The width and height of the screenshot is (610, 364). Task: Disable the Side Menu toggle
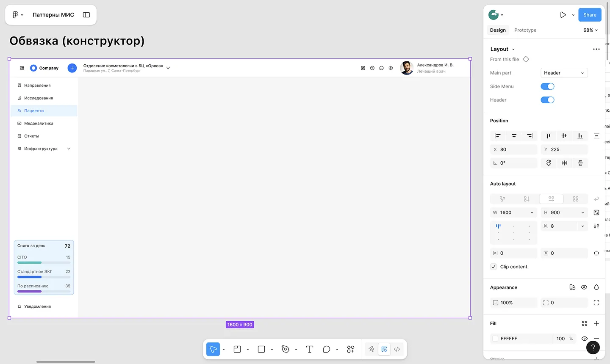pos(547,86)
